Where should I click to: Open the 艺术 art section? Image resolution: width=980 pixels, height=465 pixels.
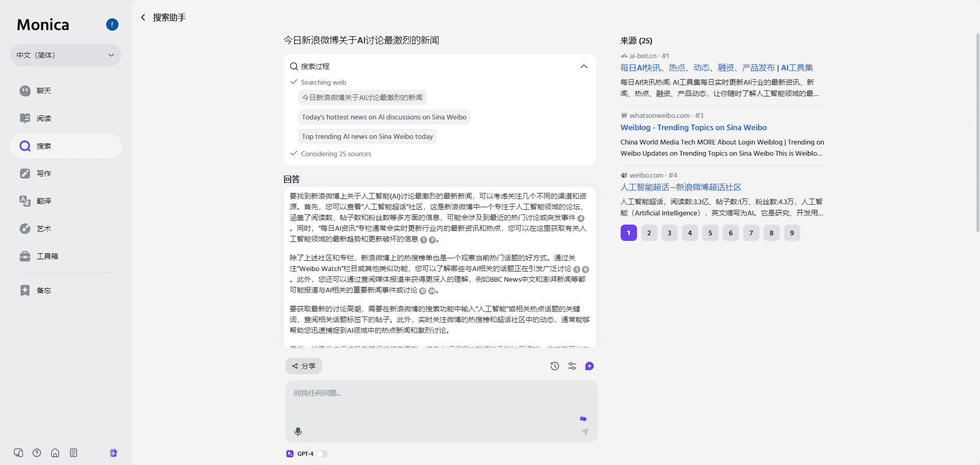tap(66, 229)
